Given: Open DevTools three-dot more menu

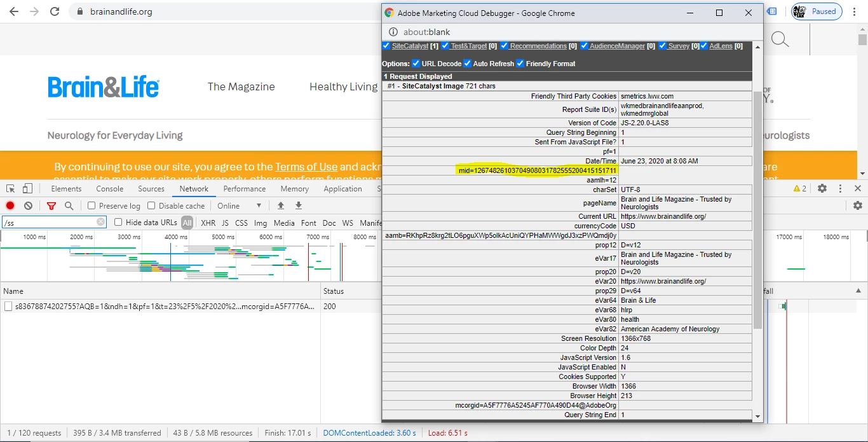Looking at the screenshot, I should (x=840, y=188).
